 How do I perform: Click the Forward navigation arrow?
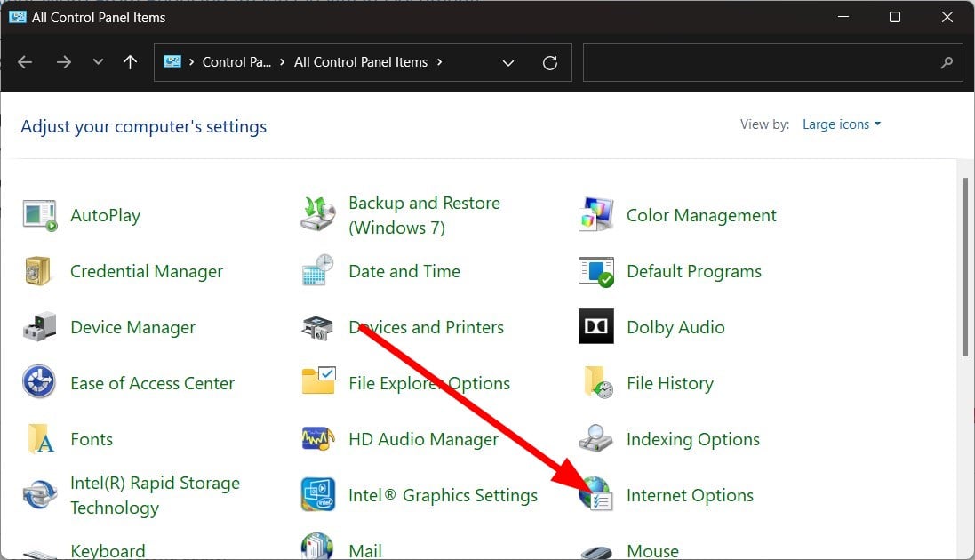(x=63, y=62)
